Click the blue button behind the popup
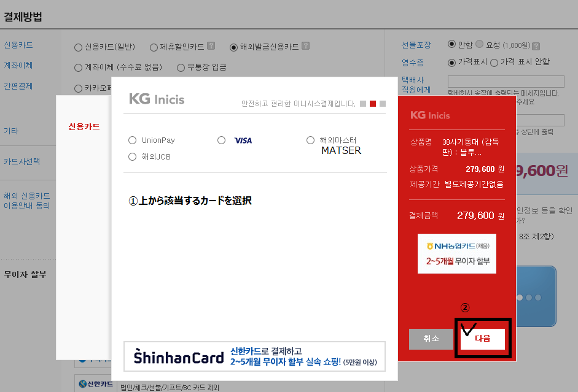Image resolution: width=578 pixels, height=392 pixels. point(536,297)
